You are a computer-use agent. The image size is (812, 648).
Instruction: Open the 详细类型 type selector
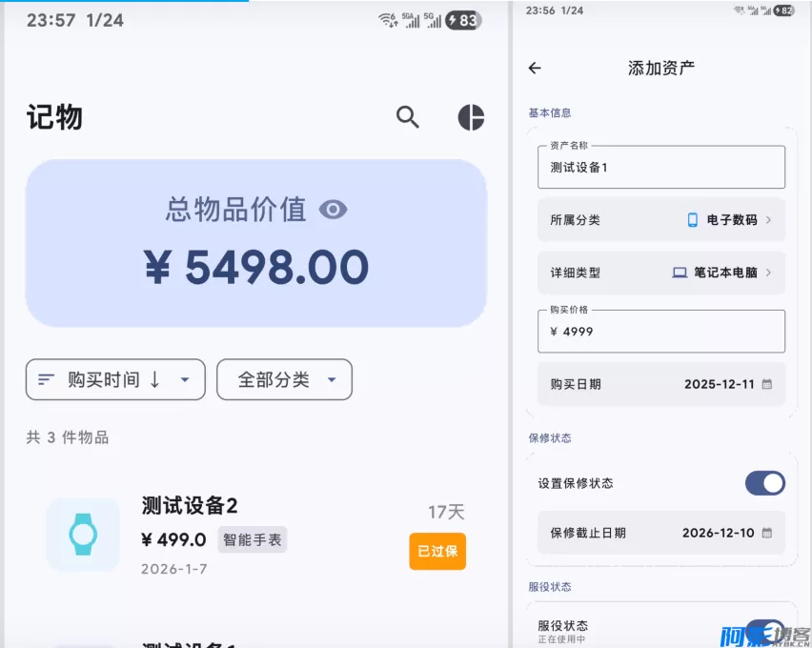[x=661, y=273]
